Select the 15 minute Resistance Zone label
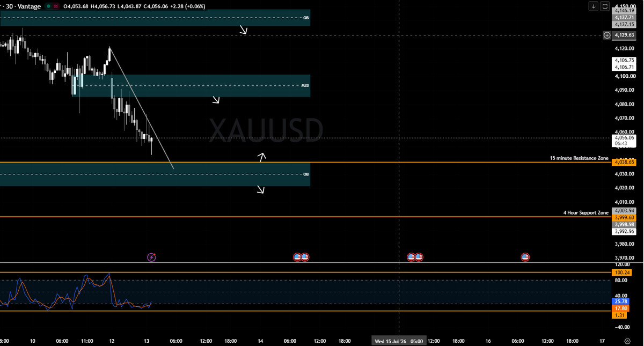The image size is (644, 346). pos(579,158)
